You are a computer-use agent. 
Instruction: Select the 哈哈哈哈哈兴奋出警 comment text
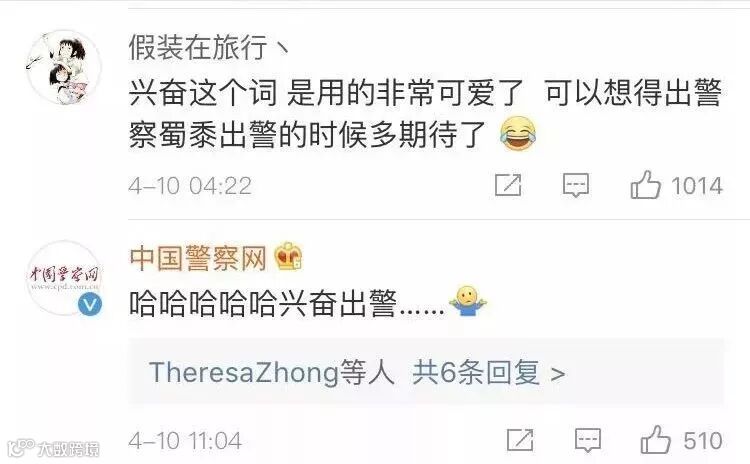(x=287, y=303)
